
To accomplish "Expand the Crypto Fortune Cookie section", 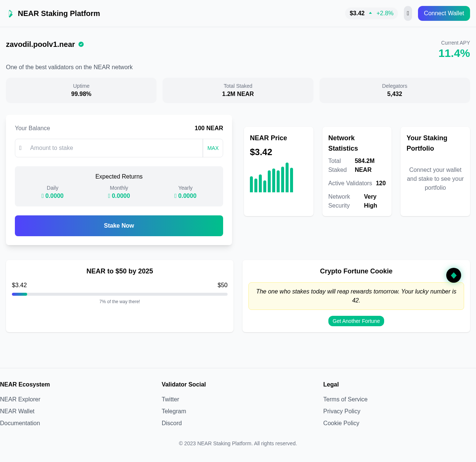I will coord(356,272).
